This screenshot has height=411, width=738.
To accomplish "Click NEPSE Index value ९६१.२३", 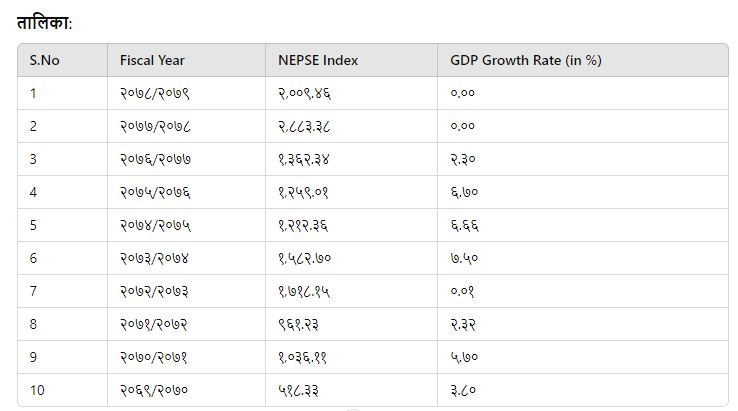I will point(300,324).
